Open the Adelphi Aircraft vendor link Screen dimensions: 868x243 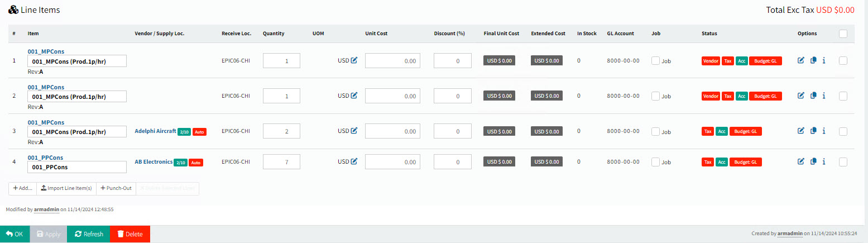tap(155, 131)
